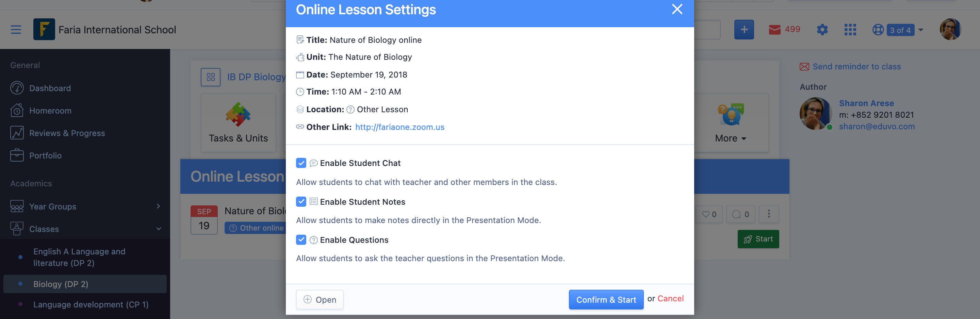Open the mail inbox with 499 messages
The width and height of the screenshot is (980, 319).
click(784, 29)
